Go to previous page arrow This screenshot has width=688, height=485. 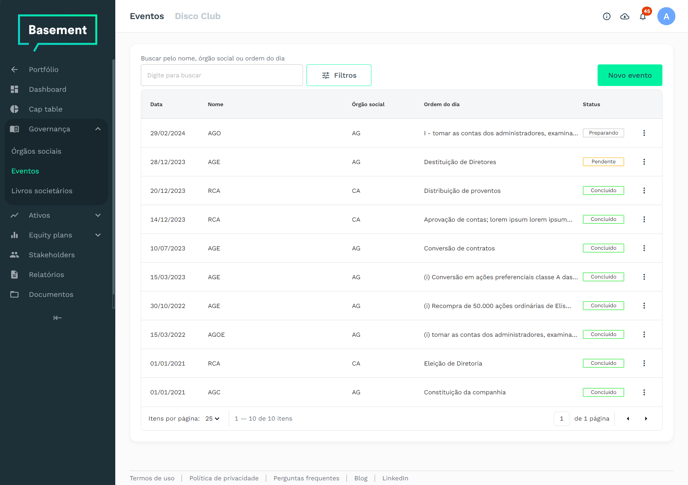[x=628, y=419]
